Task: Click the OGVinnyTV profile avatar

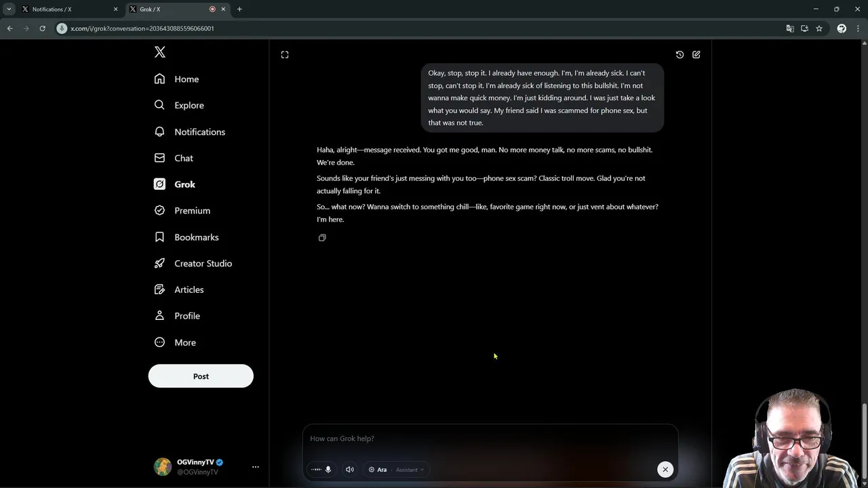Action: 163,466
